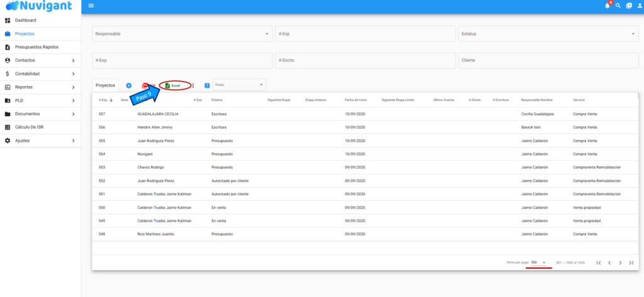This screenshot has height=297, width=644.
Task: Click the Reportes chart icon
Action: pos(8,87)
